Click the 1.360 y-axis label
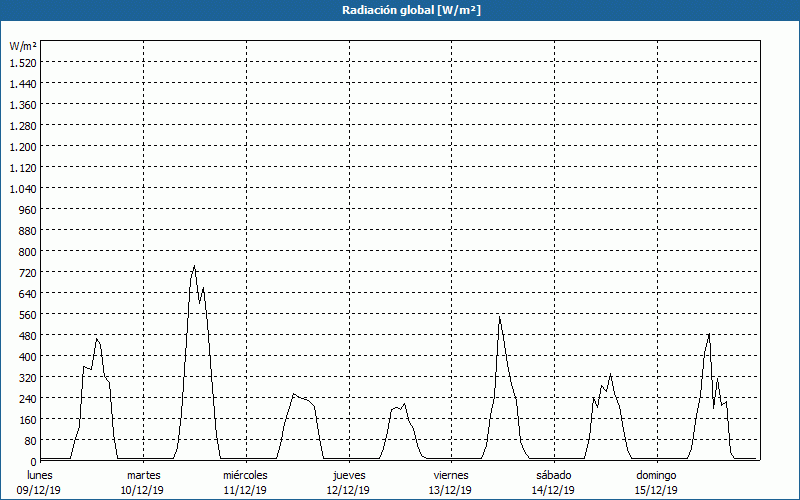The image size is (800, 500). (x=23, y=105)
